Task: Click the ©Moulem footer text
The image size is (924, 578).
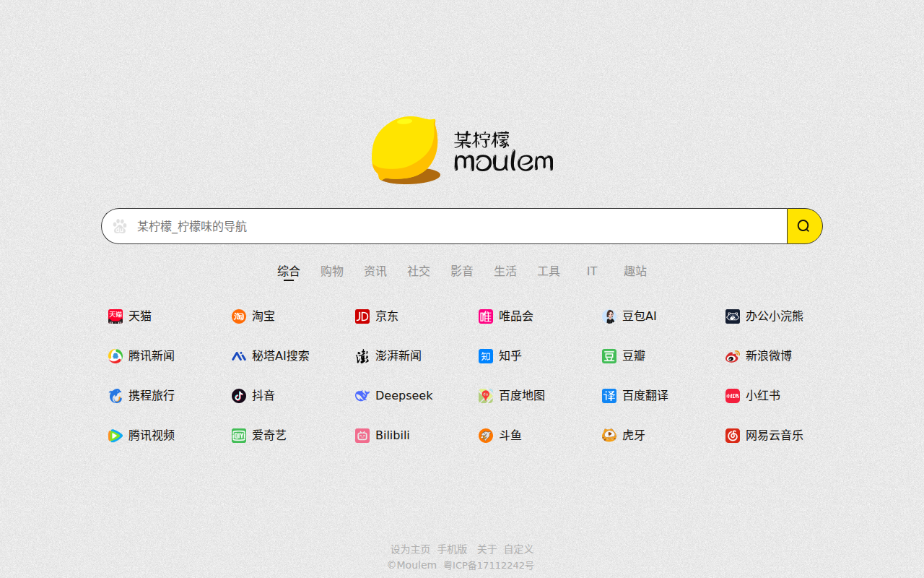Action: pyautogui.click(x=411, y=565)
